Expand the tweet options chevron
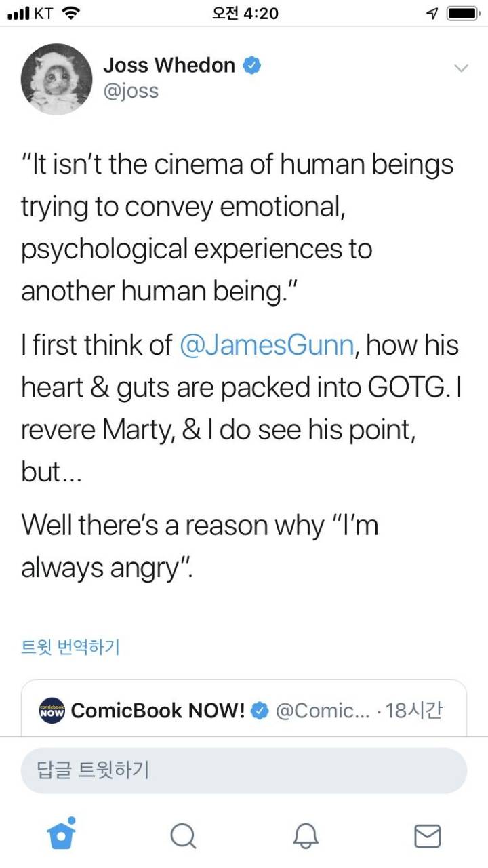 click(460, 68)
